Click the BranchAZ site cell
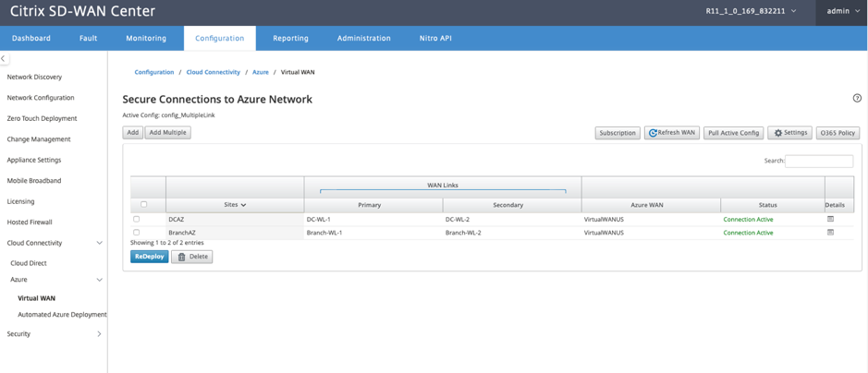Screen dimensions: 868x373 235,233
